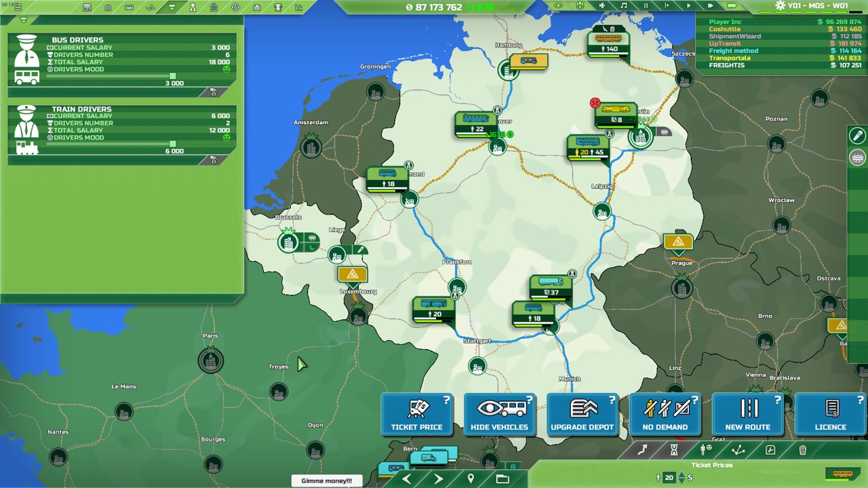Toggle the eye visibility icon in top bar
Screen dimensions: 868x488
point(558,6)
